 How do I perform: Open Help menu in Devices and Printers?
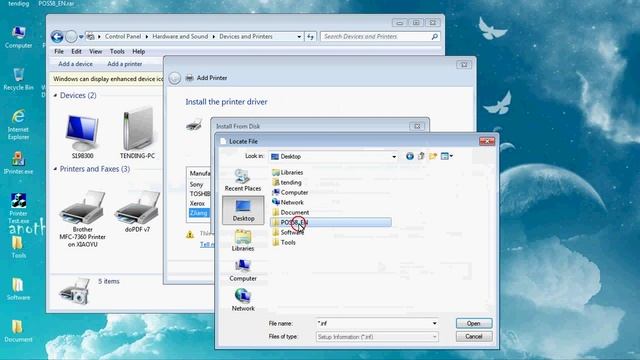139,51
